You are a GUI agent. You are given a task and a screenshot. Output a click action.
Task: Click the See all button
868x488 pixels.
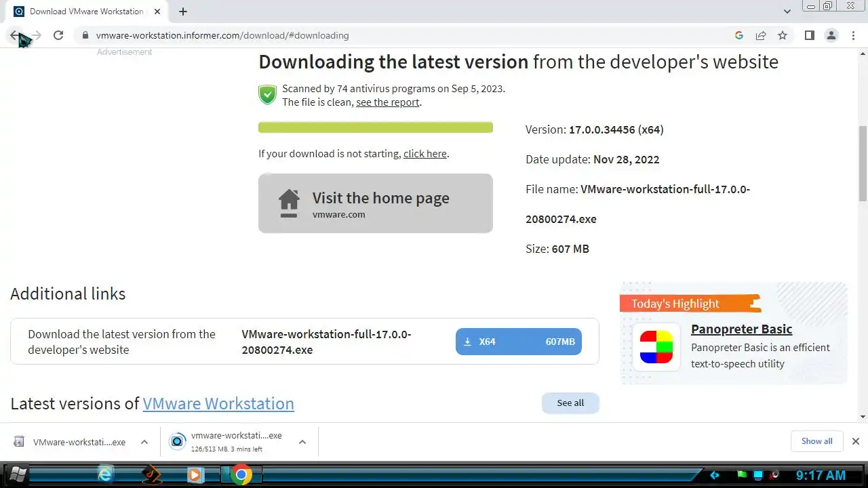(x=570, y=403)
